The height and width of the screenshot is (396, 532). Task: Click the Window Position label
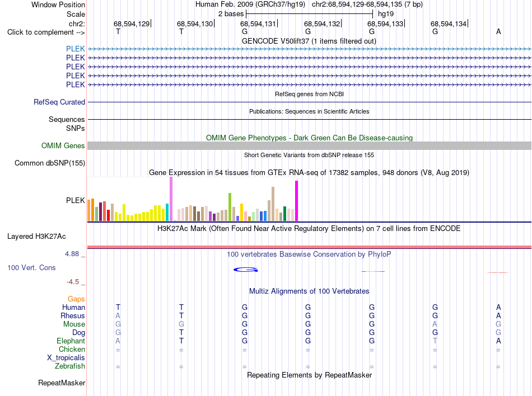[58, 4]
